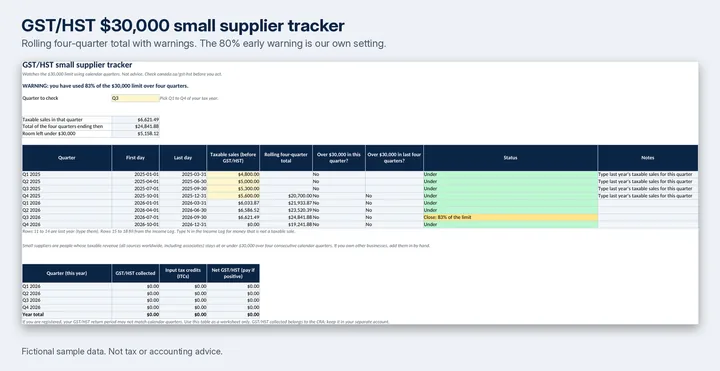The width and height of the screenshot is (720, 371).
Task: Click the Q1 2025 row's note text
Action: (645, 174)
